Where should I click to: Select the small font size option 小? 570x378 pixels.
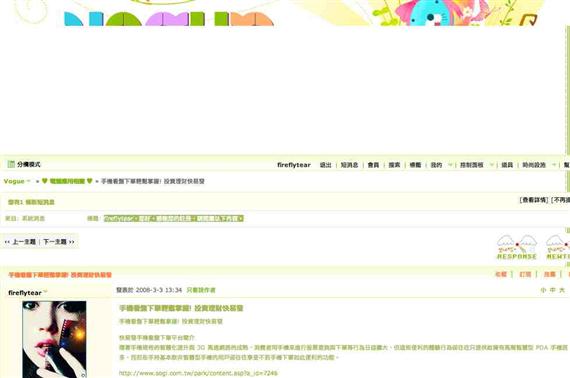543,290
